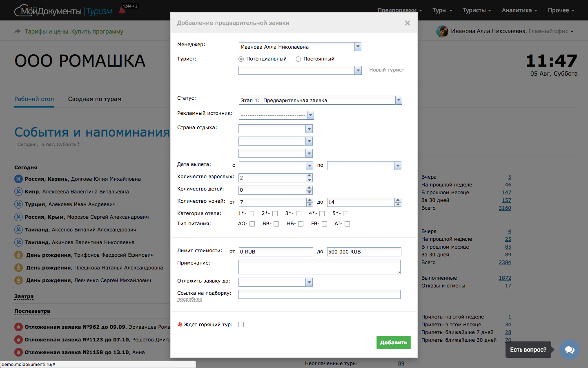Open the first Страна отдыха dropdown
The width and height of the screenshot is (588, 368).
click(x=310, y=128)
